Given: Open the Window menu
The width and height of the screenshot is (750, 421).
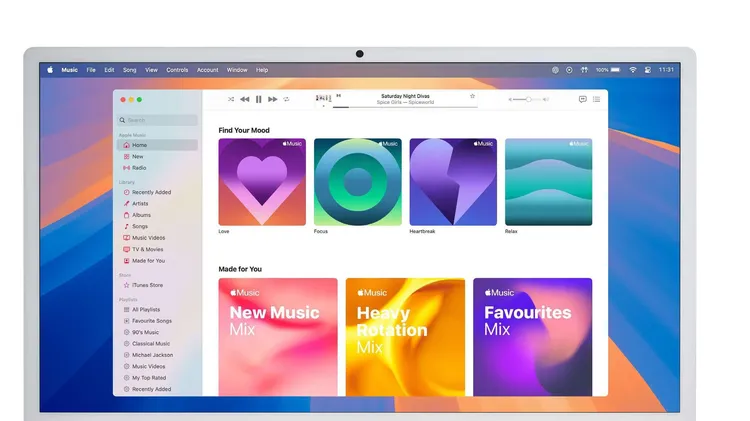Looking at the screenshot, I should 237,70.
